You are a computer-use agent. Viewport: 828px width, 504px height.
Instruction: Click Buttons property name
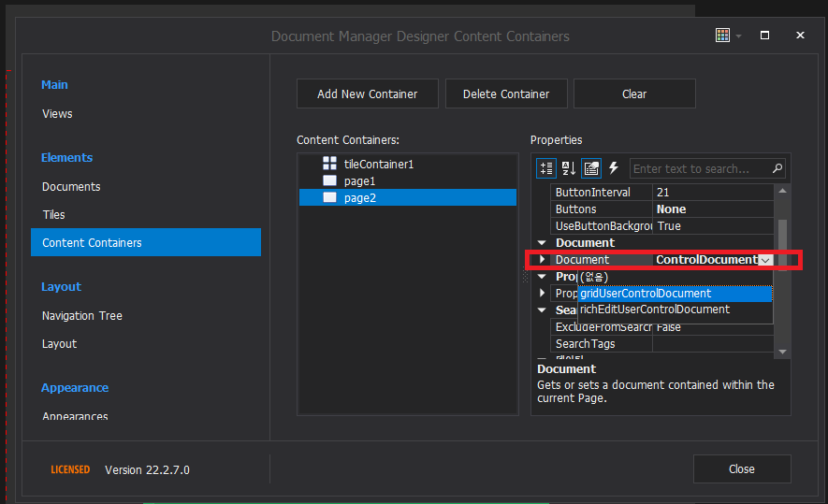[x=576, y=209]
